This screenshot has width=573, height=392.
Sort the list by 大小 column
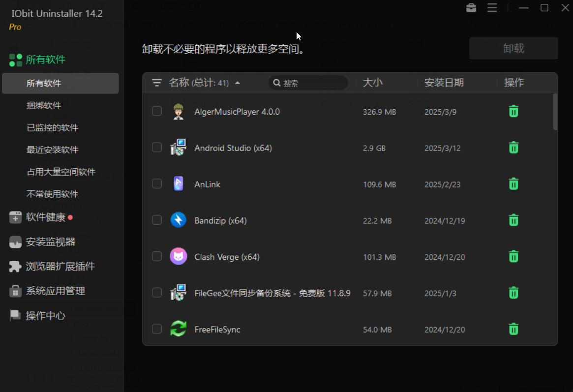pyautogui.click(x=372, y=83)
